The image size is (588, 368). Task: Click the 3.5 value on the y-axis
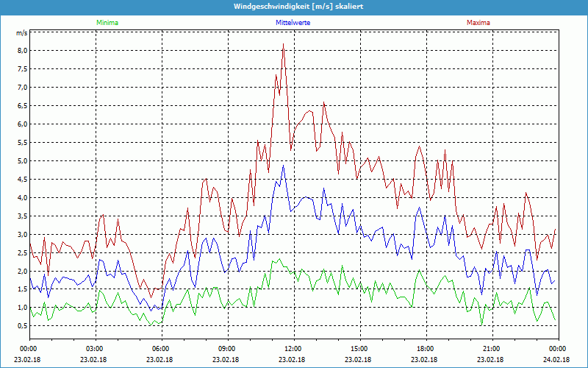coord(22,216)
